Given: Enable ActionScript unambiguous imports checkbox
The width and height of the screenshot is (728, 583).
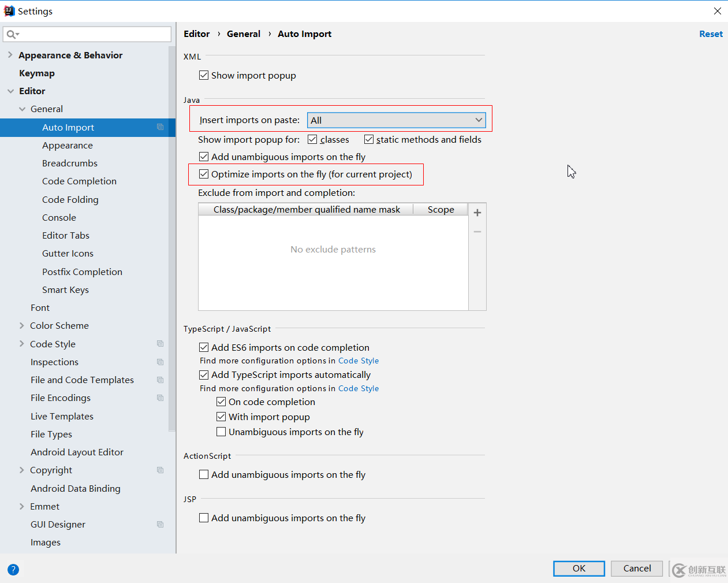Looking at the screenshot, I should pos(204,474).
